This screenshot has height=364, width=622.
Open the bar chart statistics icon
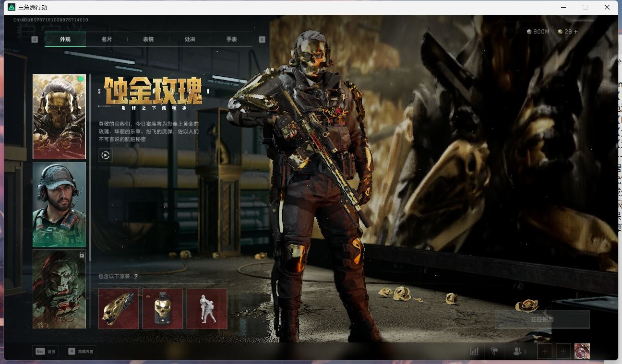pos(474,351)
